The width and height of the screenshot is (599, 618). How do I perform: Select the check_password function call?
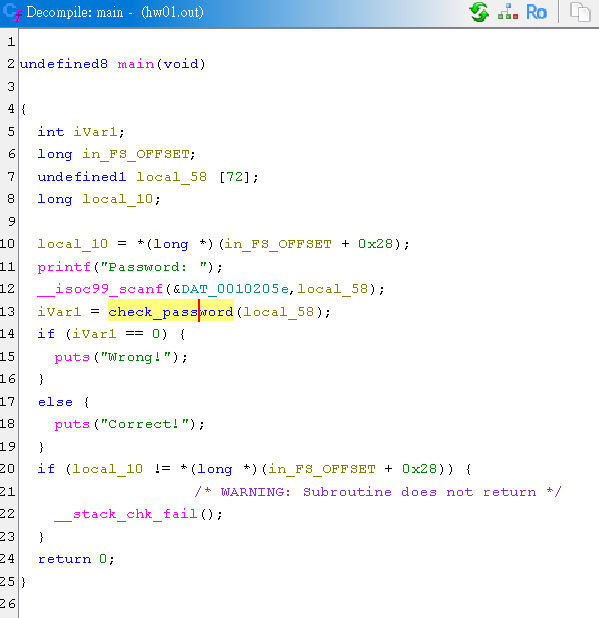coord(171,312)
